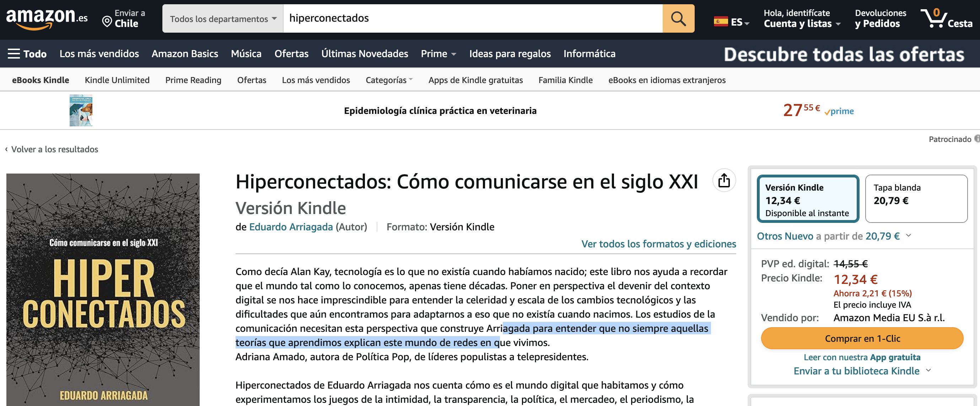
Task: Expand the Prime navigation dropdown
Action: point(438,54)
